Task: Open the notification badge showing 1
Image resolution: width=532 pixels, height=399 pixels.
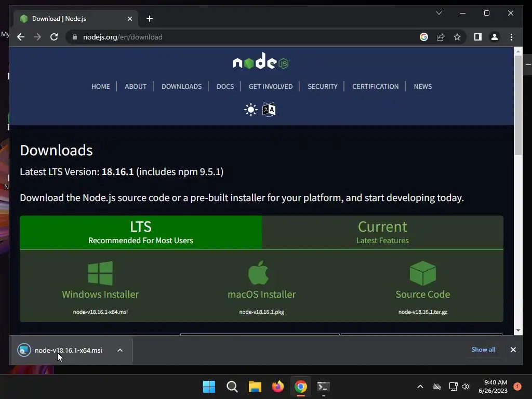Action: pyautogui.click(x=517, y=387)
